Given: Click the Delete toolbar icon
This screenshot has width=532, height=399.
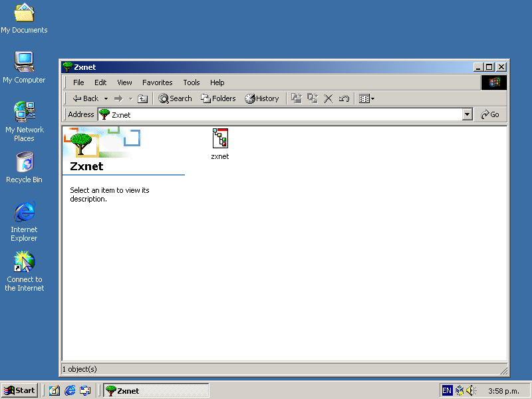Looking at the screenshot, I should pyautogui.click(x=329, y=98).
